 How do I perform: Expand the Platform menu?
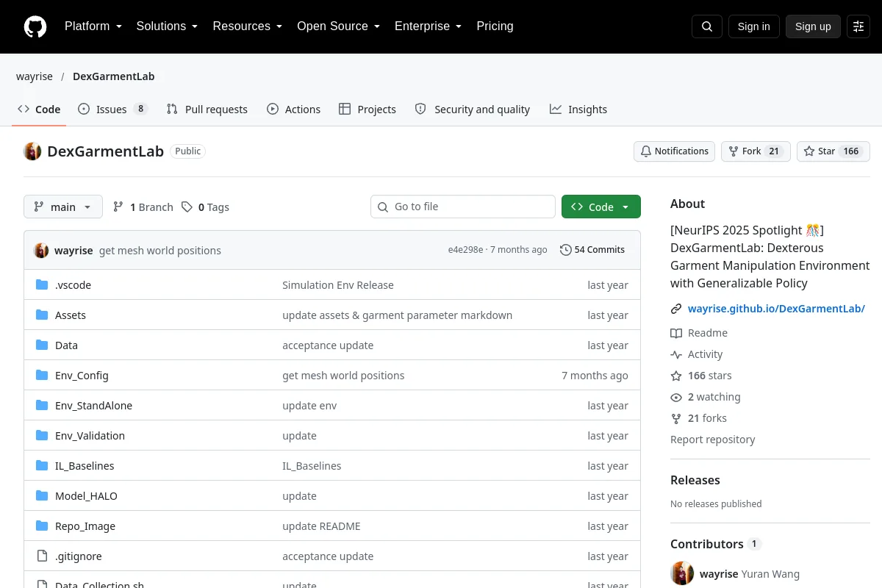tap(93, 26)
